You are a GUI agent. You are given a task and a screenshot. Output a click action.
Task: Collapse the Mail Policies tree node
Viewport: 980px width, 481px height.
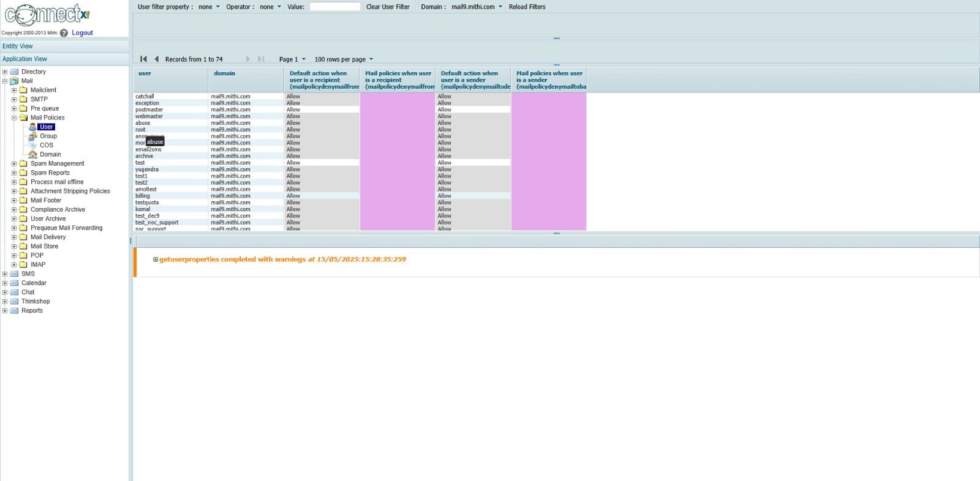pos(14,117)
